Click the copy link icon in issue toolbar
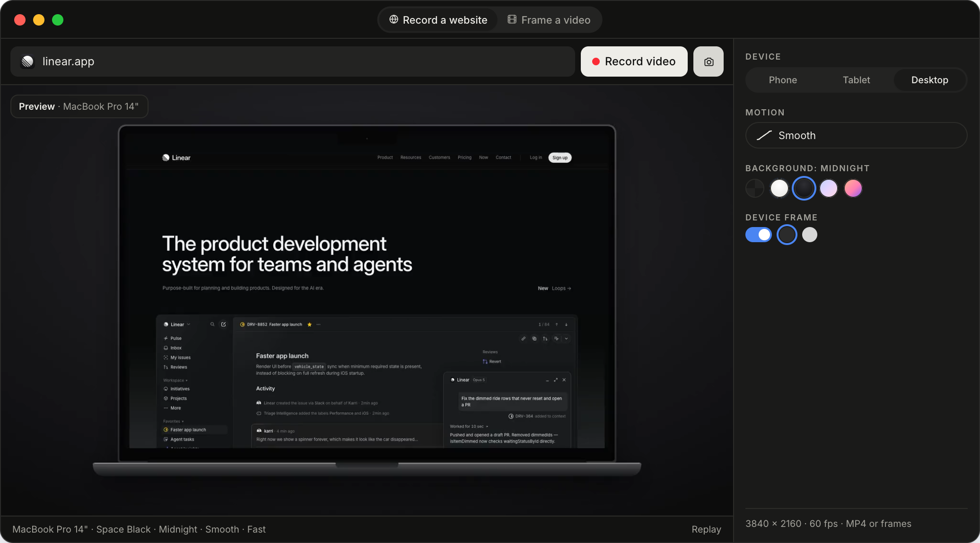 (523, 339)
